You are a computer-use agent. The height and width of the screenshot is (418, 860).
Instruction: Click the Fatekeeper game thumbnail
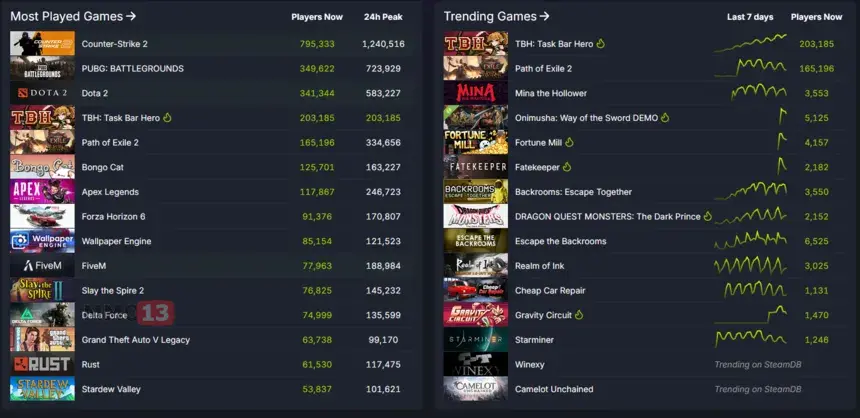(476, 167)
